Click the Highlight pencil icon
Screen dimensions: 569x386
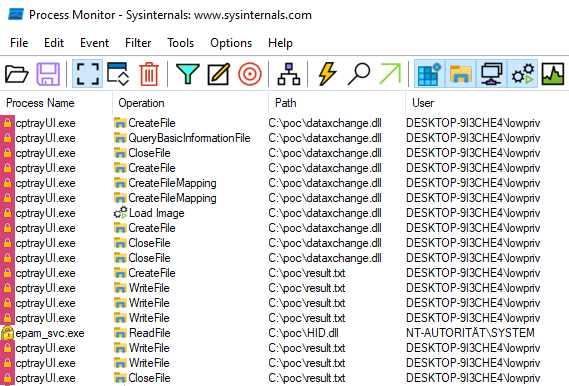(218, 74)
